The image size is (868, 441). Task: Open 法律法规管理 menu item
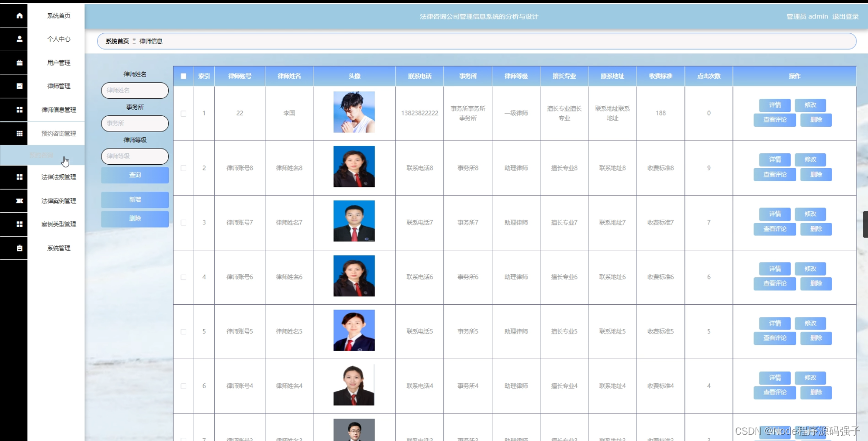59,177
